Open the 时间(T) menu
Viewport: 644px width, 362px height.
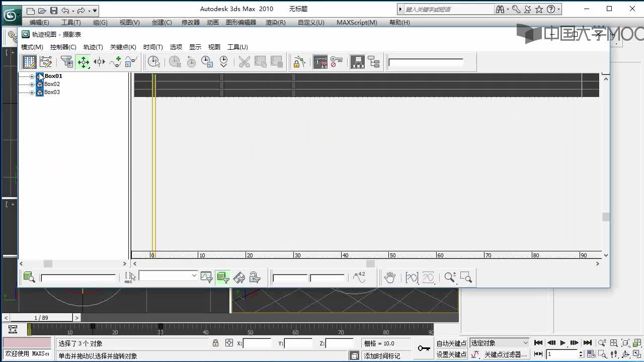pos(153,47)
